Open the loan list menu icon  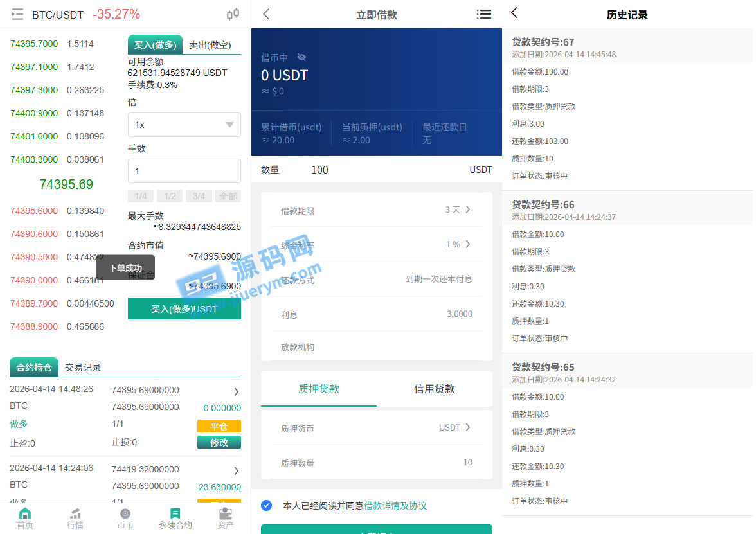pos(483,14)
